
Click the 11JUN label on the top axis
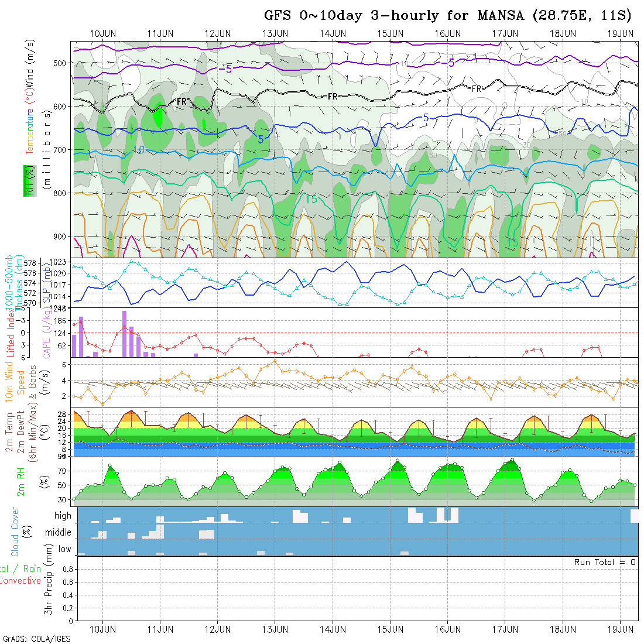pos(160,34)
